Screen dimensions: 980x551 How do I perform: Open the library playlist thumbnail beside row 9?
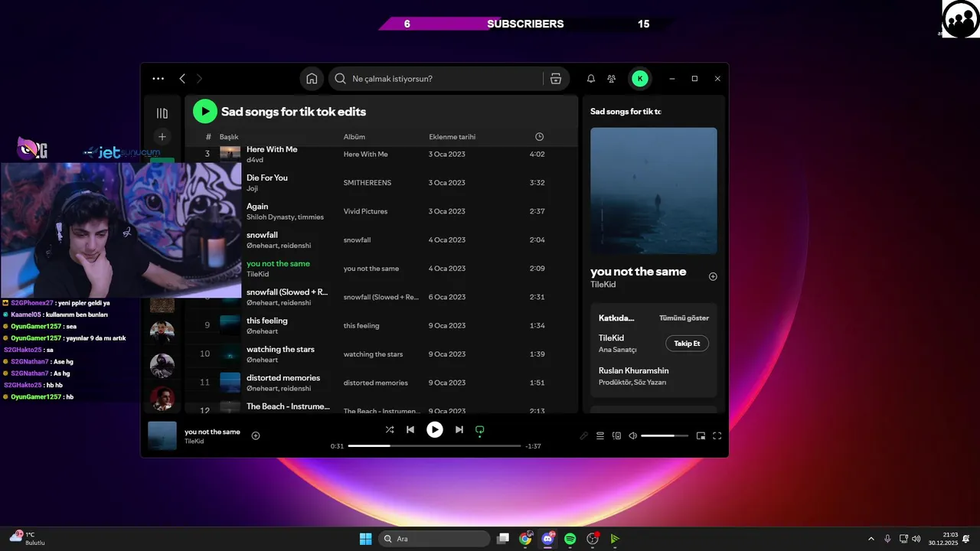coord(162,331)
